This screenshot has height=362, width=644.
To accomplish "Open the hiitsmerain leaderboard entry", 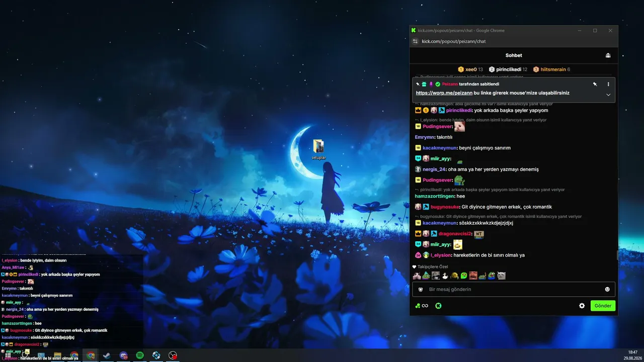I will pyautogui.click(x=552, y=69).
